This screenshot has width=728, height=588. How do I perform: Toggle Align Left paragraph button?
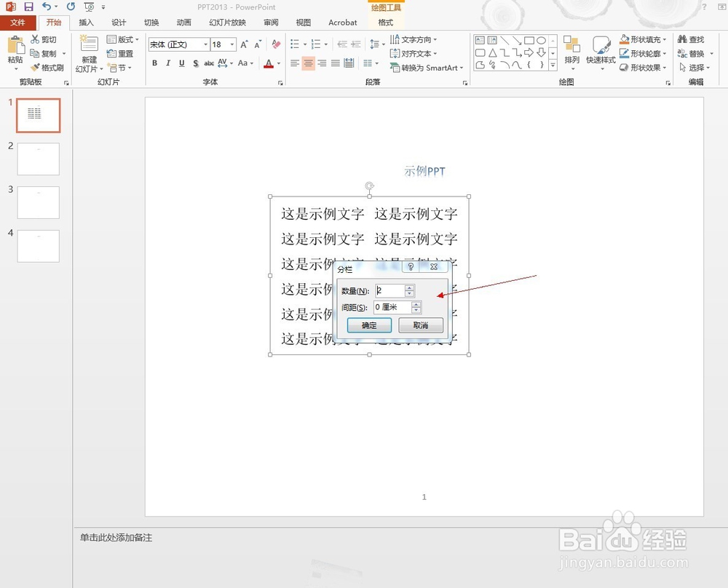point(294,63)
